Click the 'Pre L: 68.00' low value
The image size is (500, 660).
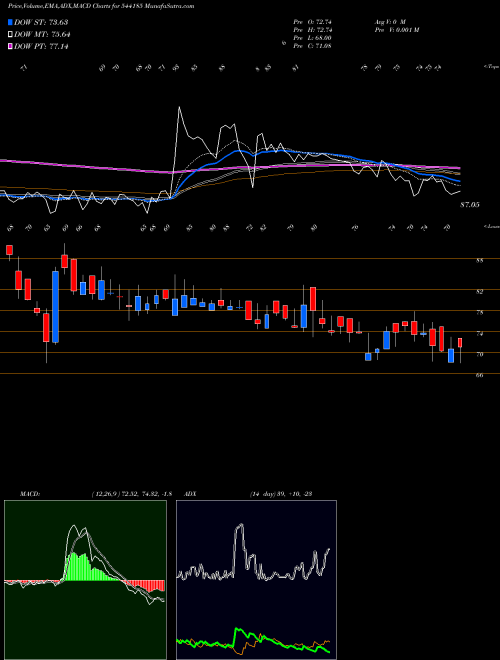pos(313,38)
